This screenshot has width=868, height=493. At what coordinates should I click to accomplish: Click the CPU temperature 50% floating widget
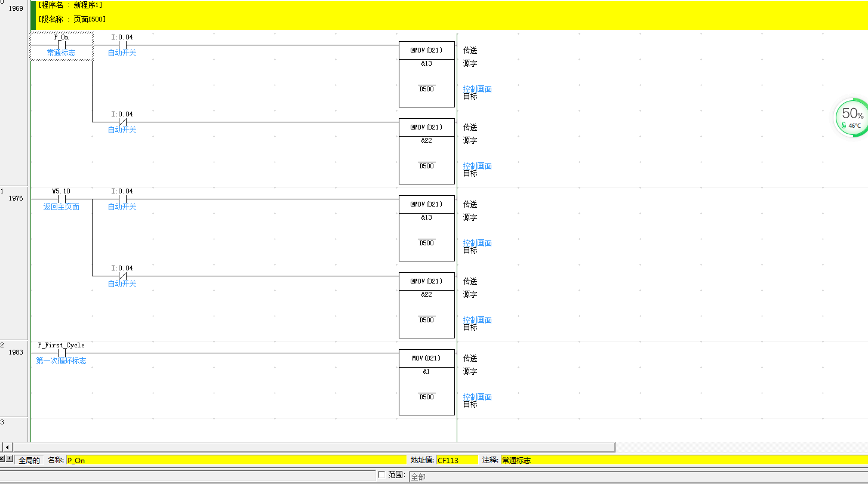852,118
